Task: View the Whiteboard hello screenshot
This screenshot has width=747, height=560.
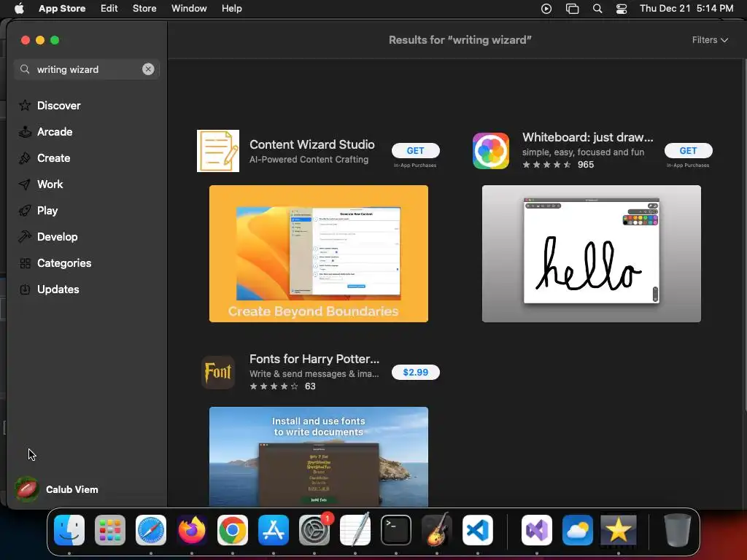Action: [591, 254]
